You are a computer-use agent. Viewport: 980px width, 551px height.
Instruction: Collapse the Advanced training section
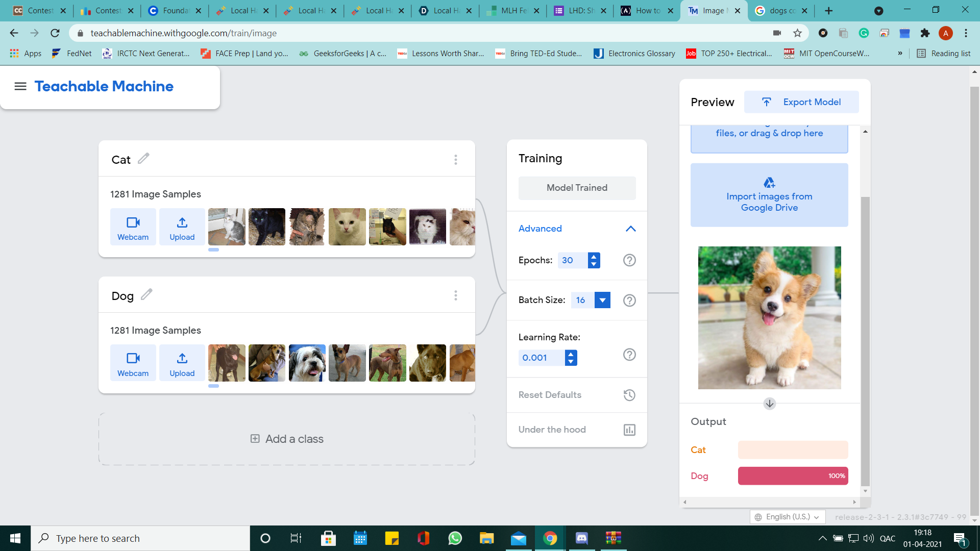pyautogui.click(x=630, y=229)
